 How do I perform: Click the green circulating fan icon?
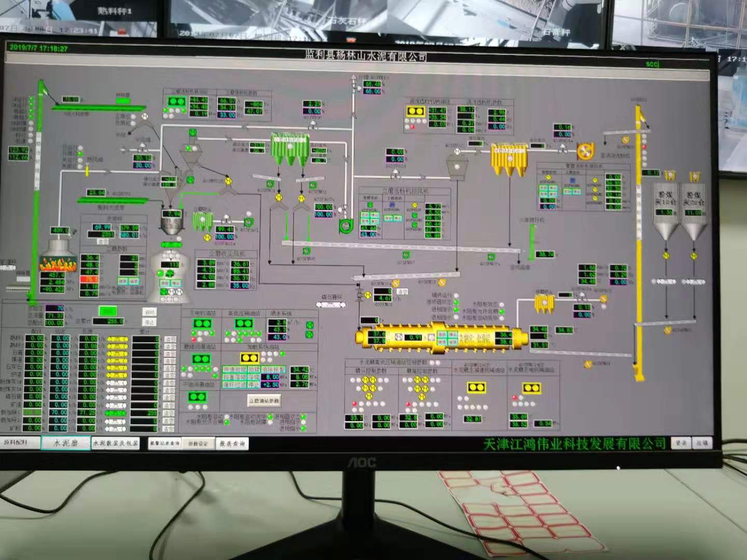[345, 226]
